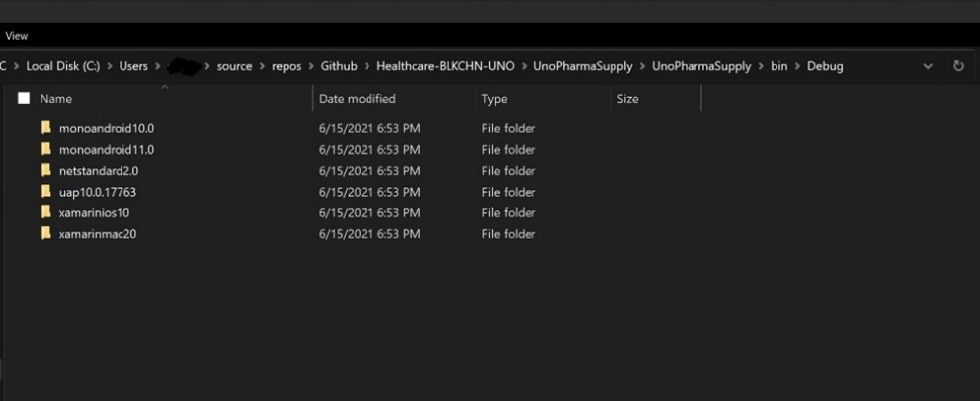Click the monoandroid10.0 folder icon
980x401 pixels.
[45, 128]
